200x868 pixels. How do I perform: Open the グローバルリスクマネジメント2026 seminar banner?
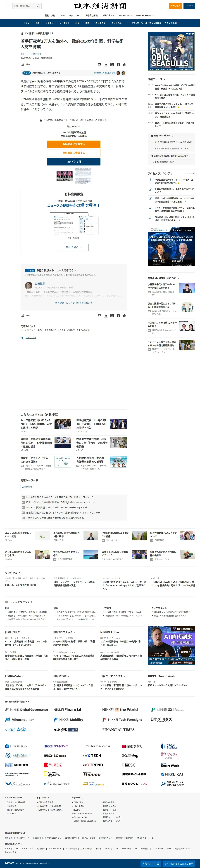tap(171, 246)
